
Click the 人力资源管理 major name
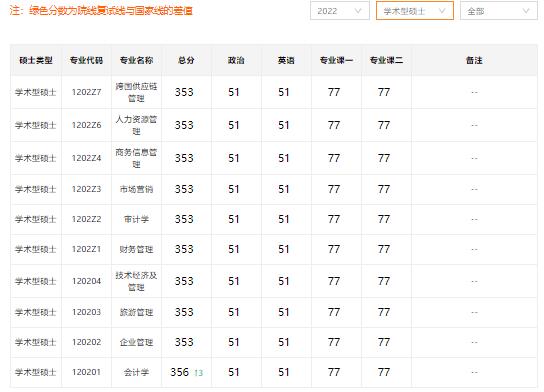click(136, 125)
